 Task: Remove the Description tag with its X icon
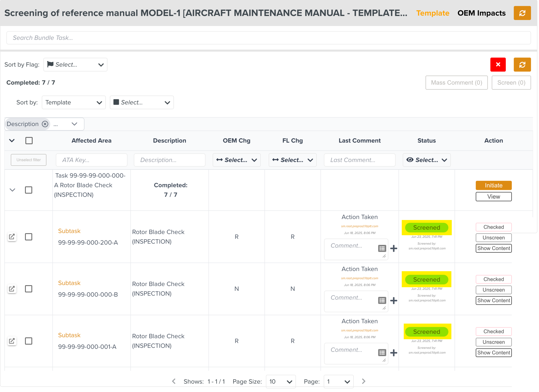pos(45,124)
